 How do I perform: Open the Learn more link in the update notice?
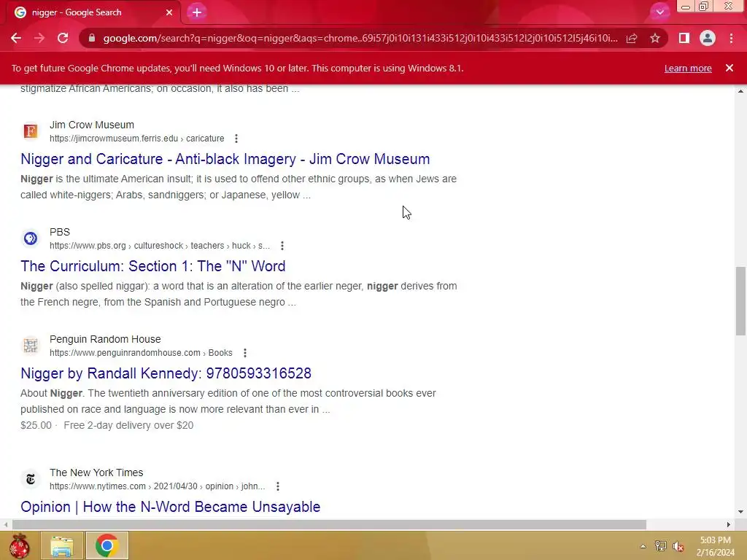(x=688, y=68)
